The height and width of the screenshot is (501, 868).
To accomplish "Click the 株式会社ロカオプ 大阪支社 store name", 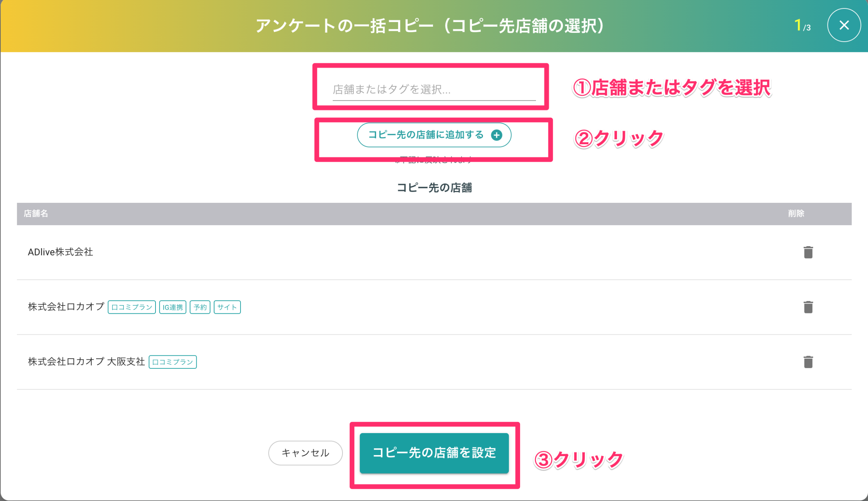I will [x=86, y=362].
